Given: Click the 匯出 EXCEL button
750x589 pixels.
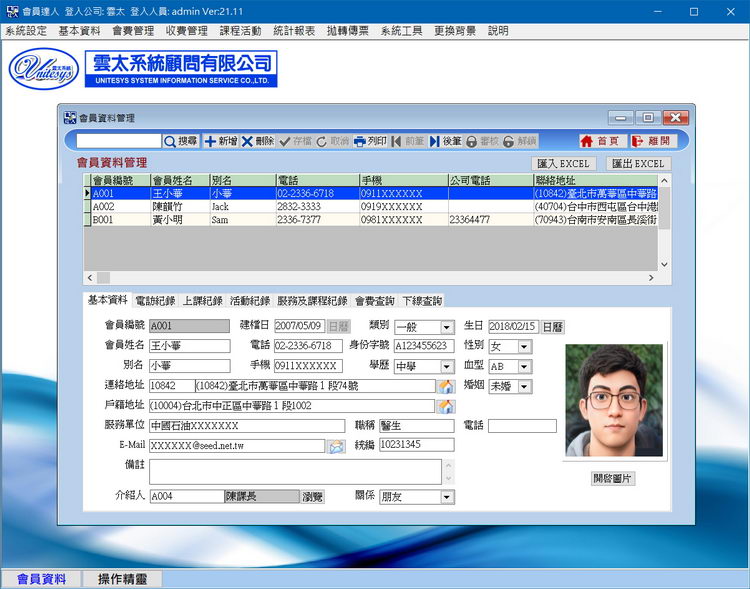Looking at the screenshot, I should coord(637,163).
